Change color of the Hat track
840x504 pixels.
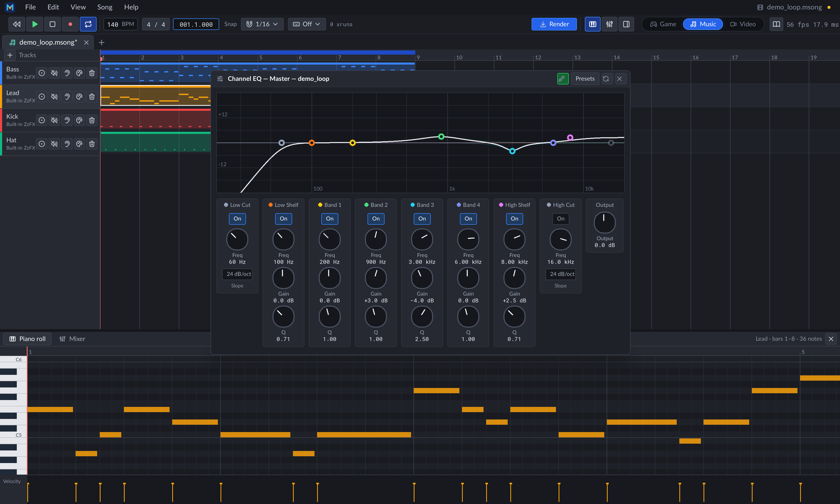pos(79,144)
